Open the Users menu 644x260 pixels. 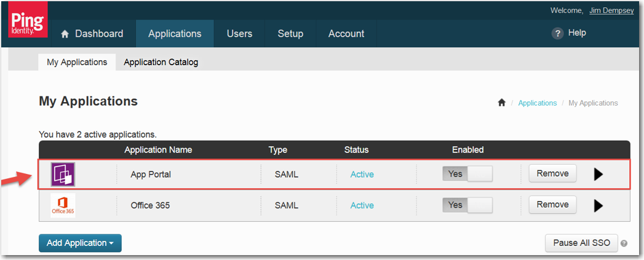(239, 34)
